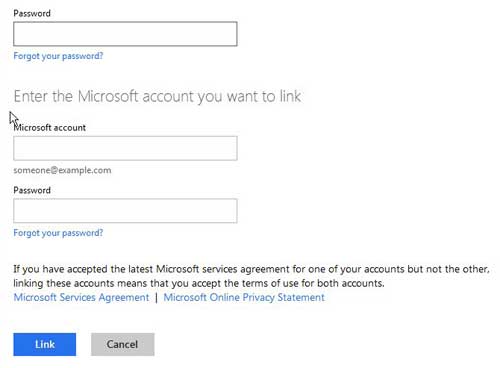Click the 'Microsoft account' field label
The height and width of the screenshot is (368, 500).
point(50,128)
